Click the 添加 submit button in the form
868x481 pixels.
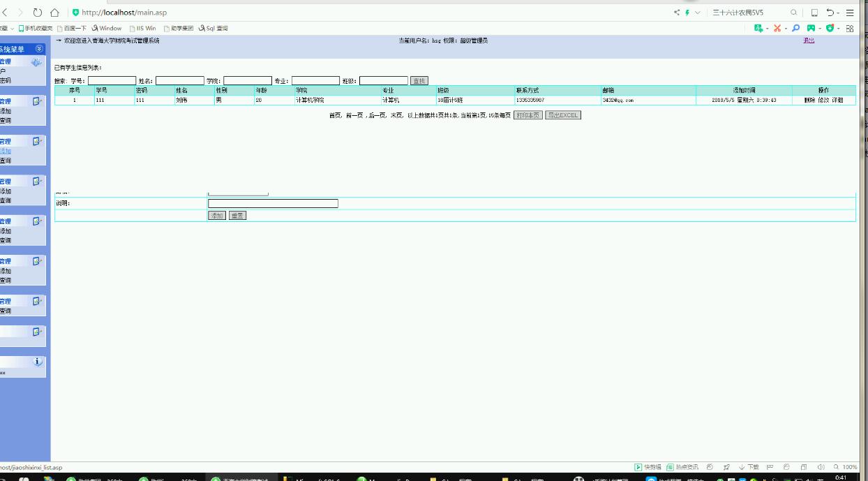pyautogui.click(x=217, y=216)
